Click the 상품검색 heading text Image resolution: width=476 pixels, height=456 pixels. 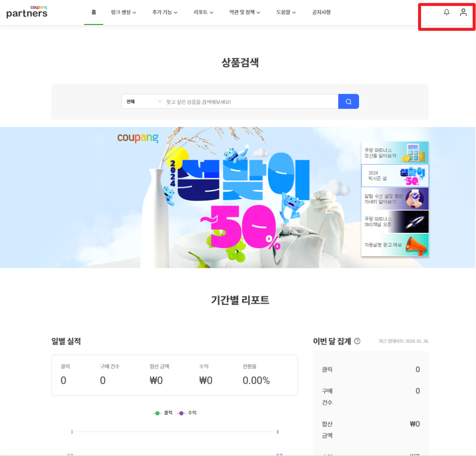tap(240, 63)
